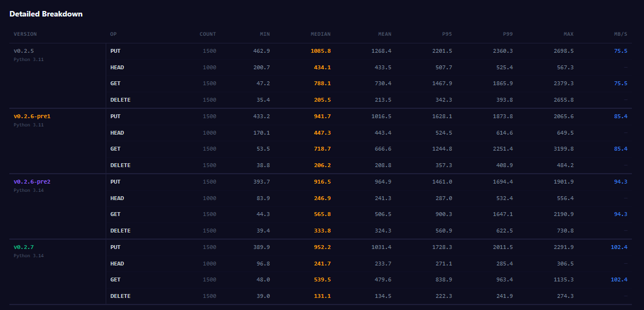Click the MAX column header
The height and width of the screenshot is (310, 644).
(568, 34)
